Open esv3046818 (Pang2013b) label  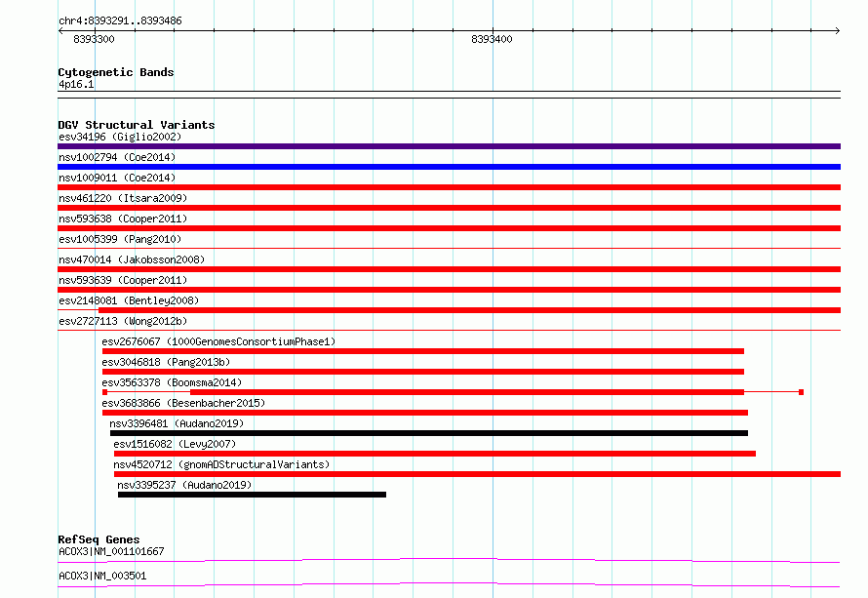166,362
